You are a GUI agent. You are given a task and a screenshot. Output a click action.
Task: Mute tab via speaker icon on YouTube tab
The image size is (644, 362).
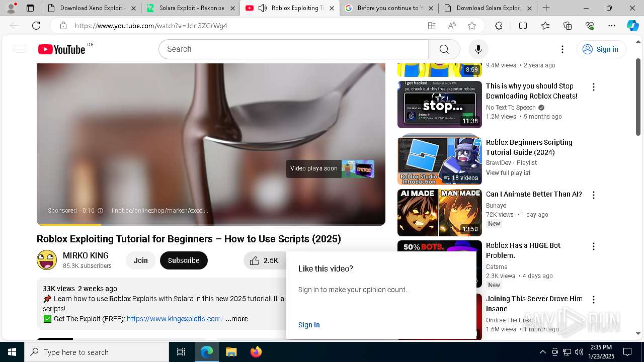[x=263, y=8]
